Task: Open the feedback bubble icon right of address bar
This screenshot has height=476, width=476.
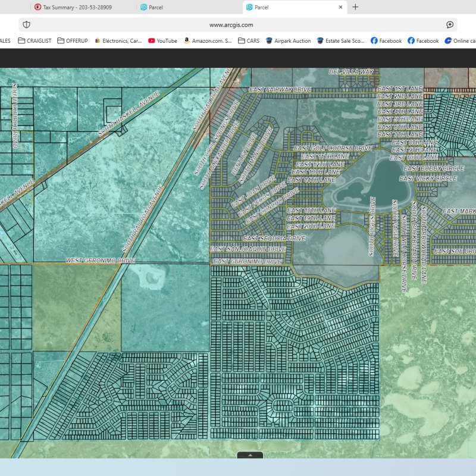Action: pyautogui.click(x=449, y=24)
